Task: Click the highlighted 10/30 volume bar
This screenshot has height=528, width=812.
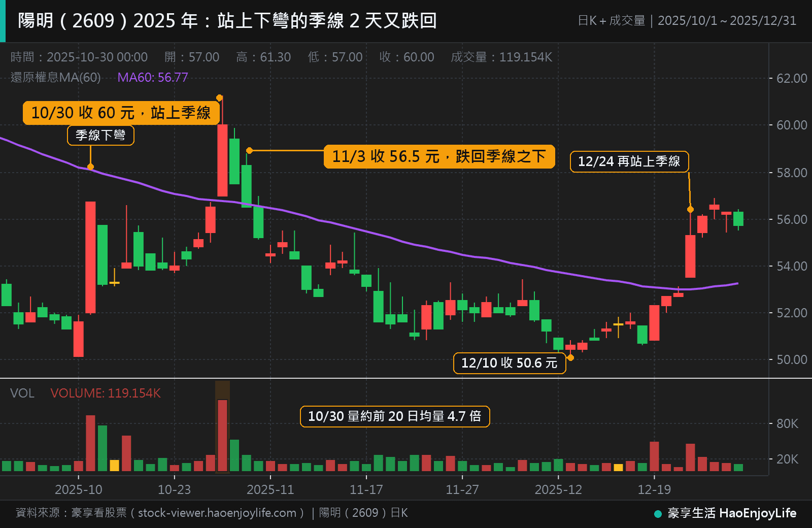Action: [222, 436]
